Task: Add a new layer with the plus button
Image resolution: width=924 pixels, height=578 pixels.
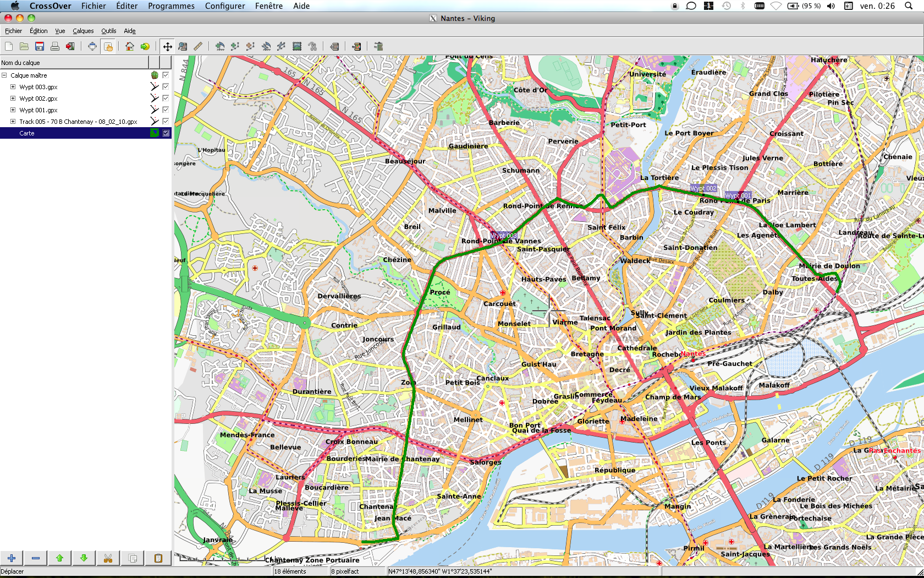Action: (x=11, y=558)
